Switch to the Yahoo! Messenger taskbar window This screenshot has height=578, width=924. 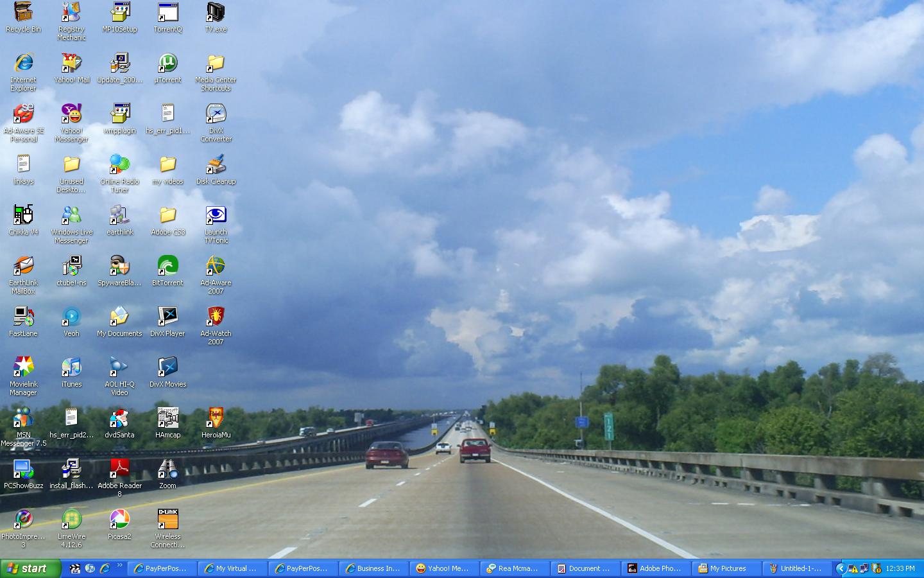(x=443, y=568)
